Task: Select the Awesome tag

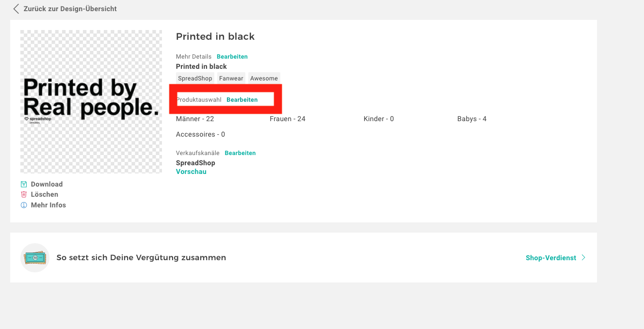Action: (x=264, y=78)
